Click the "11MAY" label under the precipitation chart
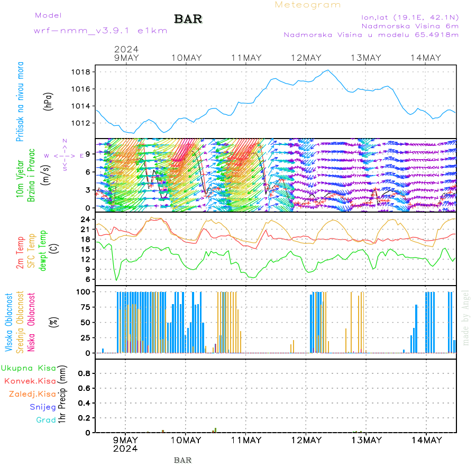 tap(246, 440)
